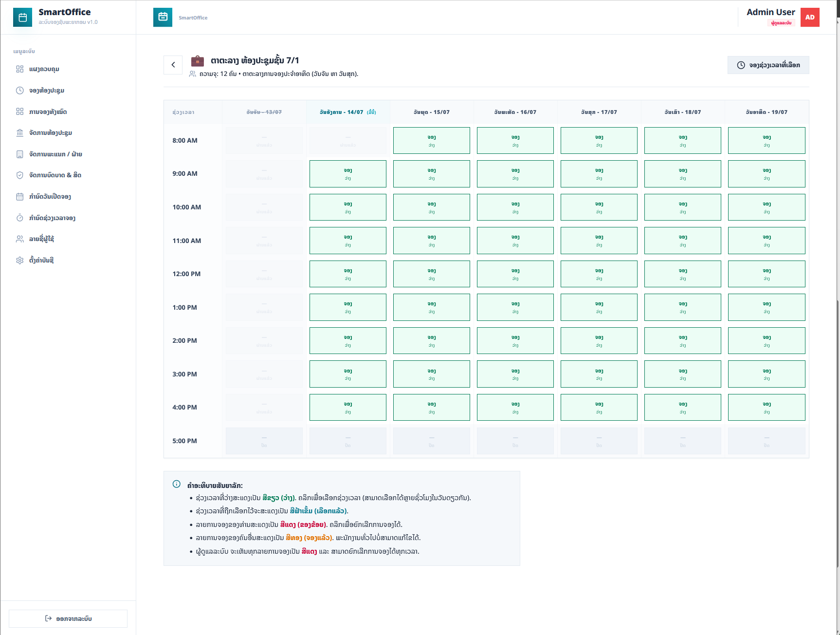This screenshot has height=635, width=840.
Task: Click the 5:00 PM time row label
Action: 185,441
